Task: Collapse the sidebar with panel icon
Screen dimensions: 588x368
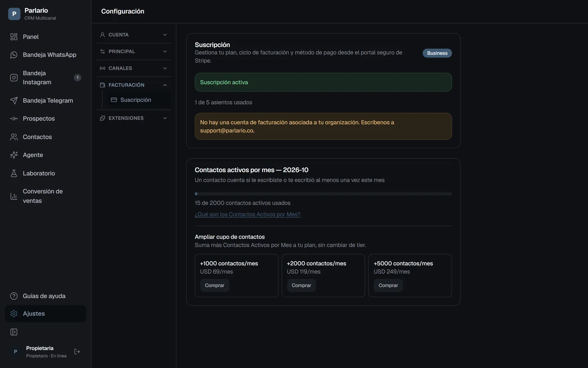Action: point(14,332)
